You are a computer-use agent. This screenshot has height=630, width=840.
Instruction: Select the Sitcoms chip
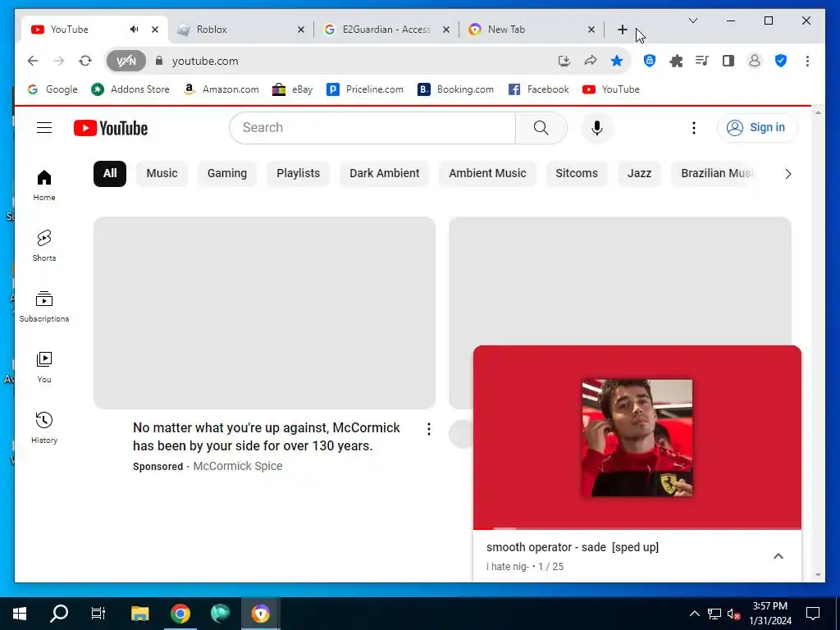[x=577, y=174]
